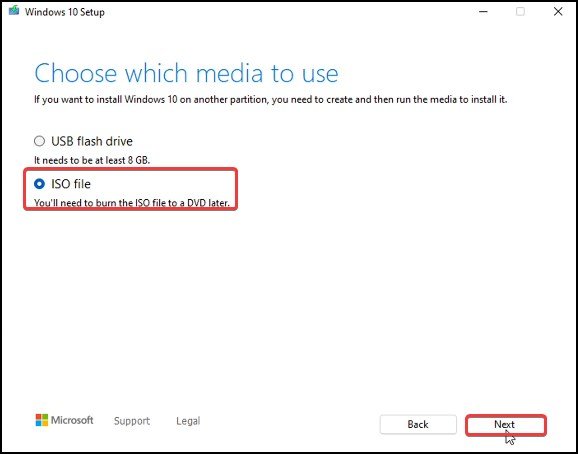Viewport: 578px width, 454px height.
Task: Click the "Windows 10 Setup" window title text
Action: tap(65, 12)
